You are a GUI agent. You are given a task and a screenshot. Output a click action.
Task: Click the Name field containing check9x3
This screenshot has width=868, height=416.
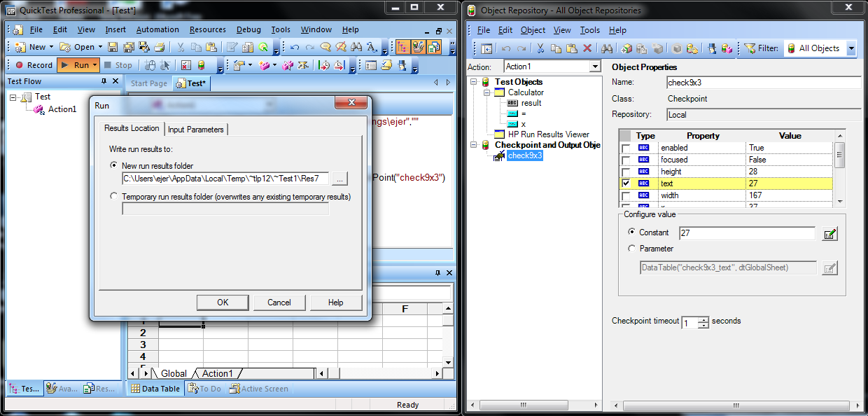763,83
